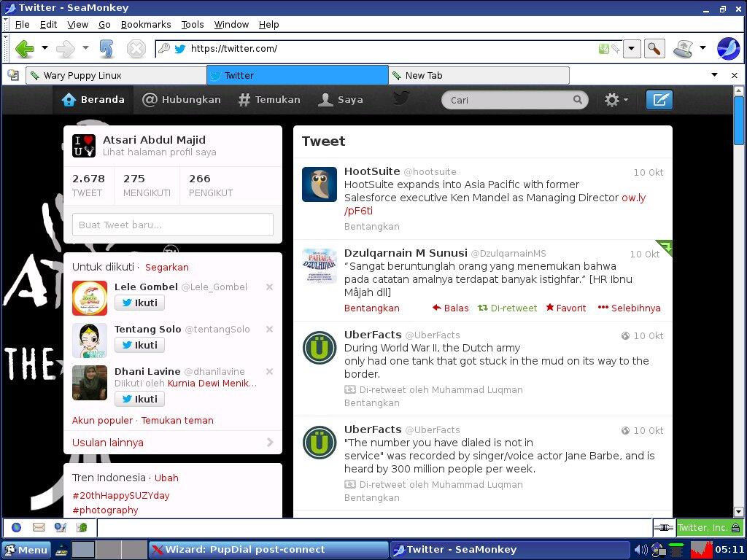Go to Hubungkan in Twitter navbar

coord(182,99)
